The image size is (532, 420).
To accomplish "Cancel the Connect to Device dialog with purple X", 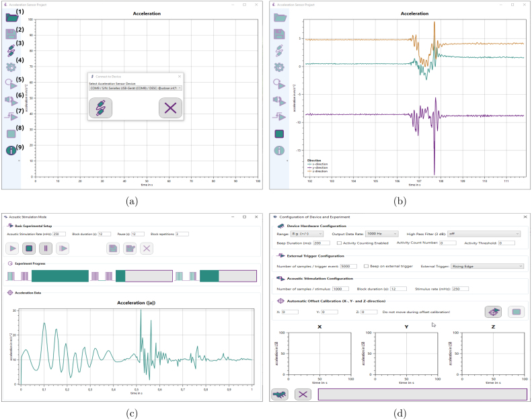I will tap(170, 108).
